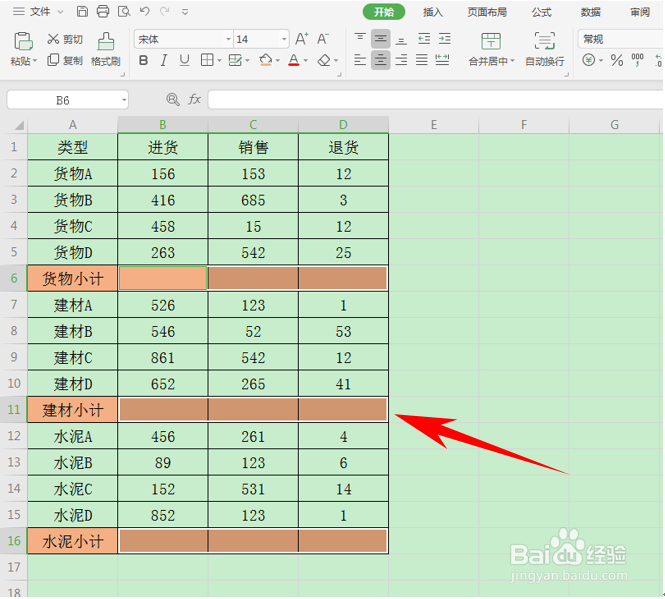Click the increase indent icon

pos(444,39)
